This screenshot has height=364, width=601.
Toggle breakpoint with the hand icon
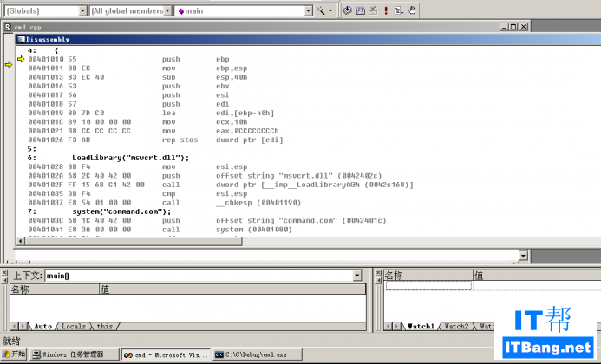click(412, 10)
